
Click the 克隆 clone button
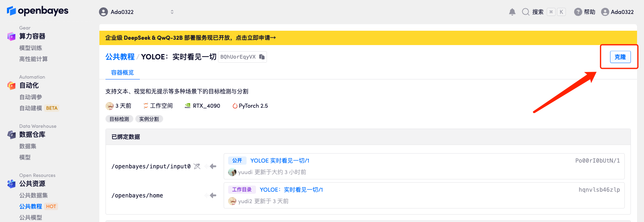[620, 57]
